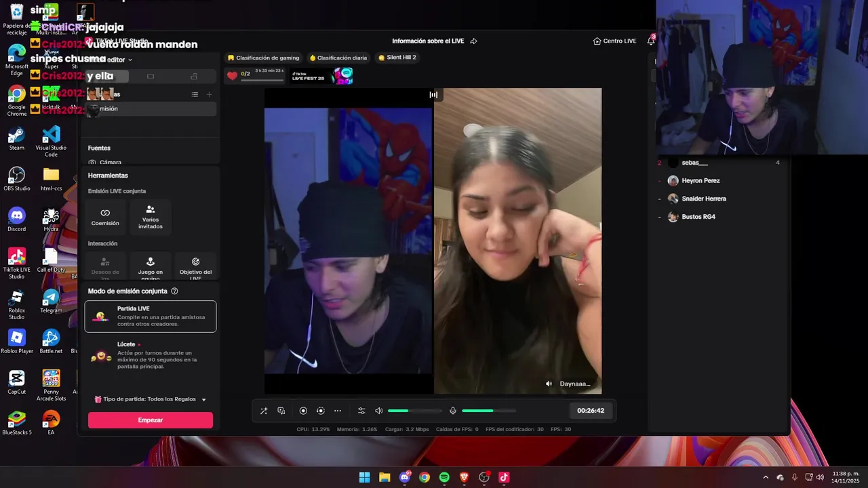Open the scenes list icon
Screen dimensions: 868x488
pyautogui.click(x=195, y=94)
